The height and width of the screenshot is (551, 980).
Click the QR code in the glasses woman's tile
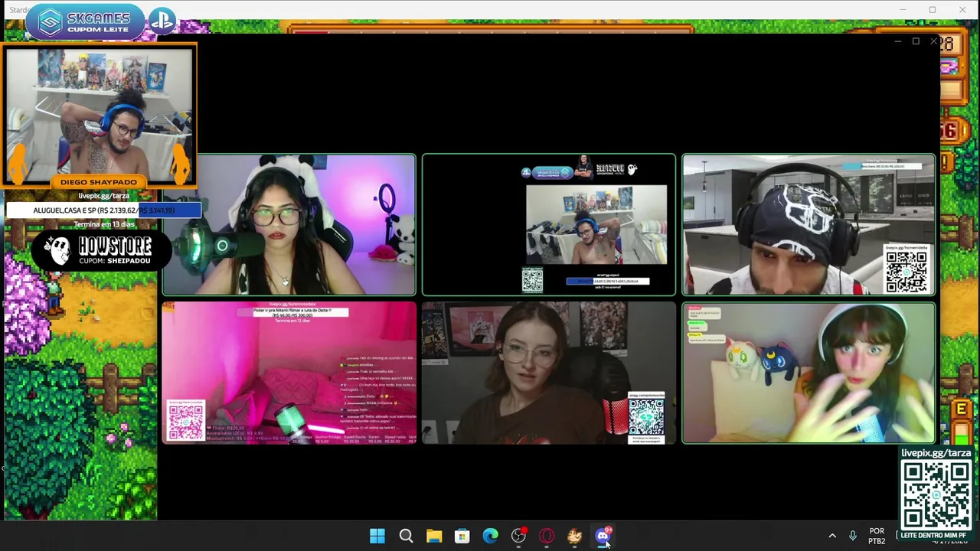[646, 417]
